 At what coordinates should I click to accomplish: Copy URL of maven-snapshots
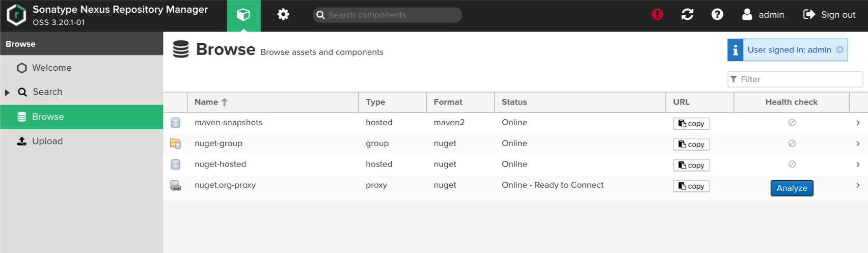[691, 124]
